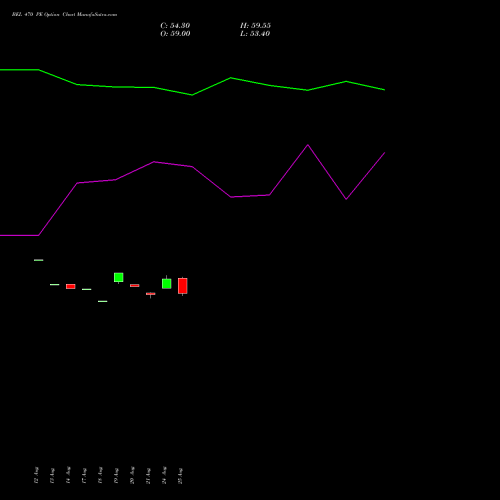This screenshot has height=500, width=500.
Task: Click the 21 Aug date label
Action: click(x=148, y=475)
